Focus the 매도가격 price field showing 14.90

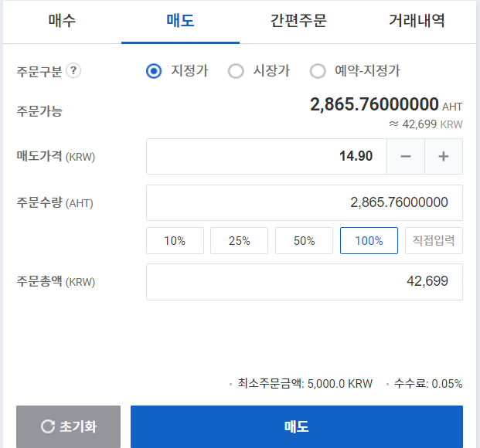pos(267,156)
